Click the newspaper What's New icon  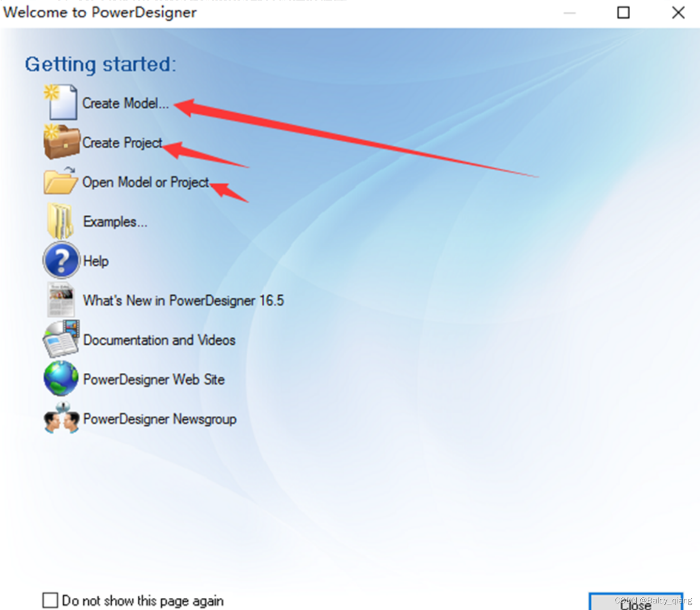pyautogui.click(x=61, y=300)
